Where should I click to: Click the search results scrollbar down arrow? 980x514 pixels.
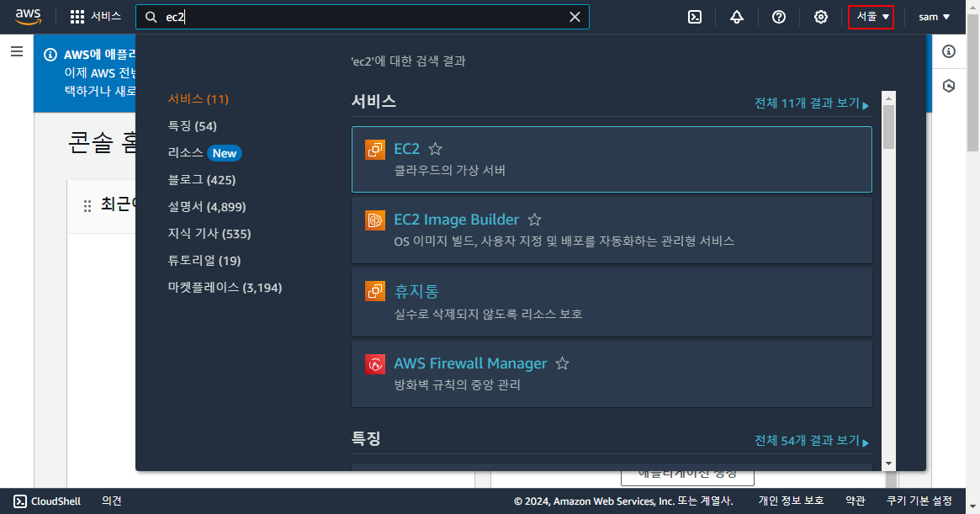pyautogui.click(x=888, y=464)
